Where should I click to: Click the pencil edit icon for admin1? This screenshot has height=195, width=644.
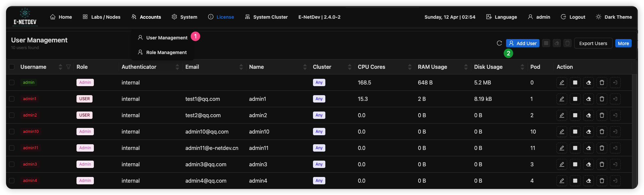tap(562, 99)
